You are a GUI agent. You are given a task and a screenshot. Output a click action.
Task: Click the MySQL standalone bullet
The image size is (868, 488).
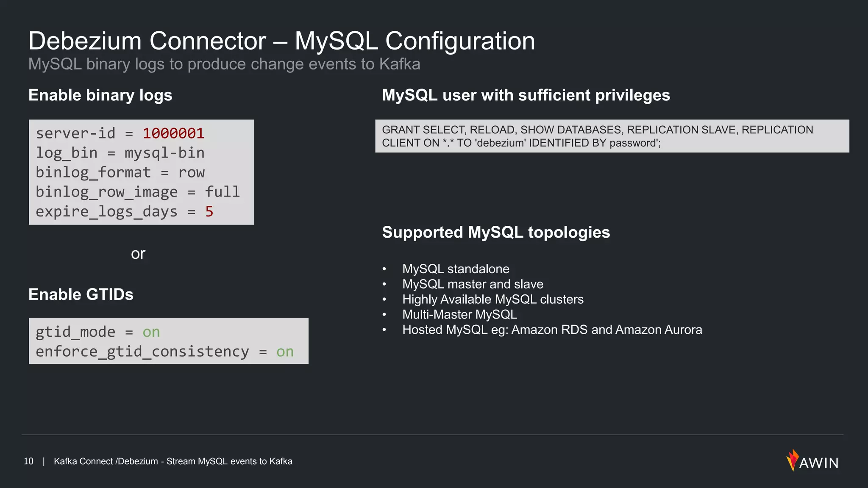456,269
